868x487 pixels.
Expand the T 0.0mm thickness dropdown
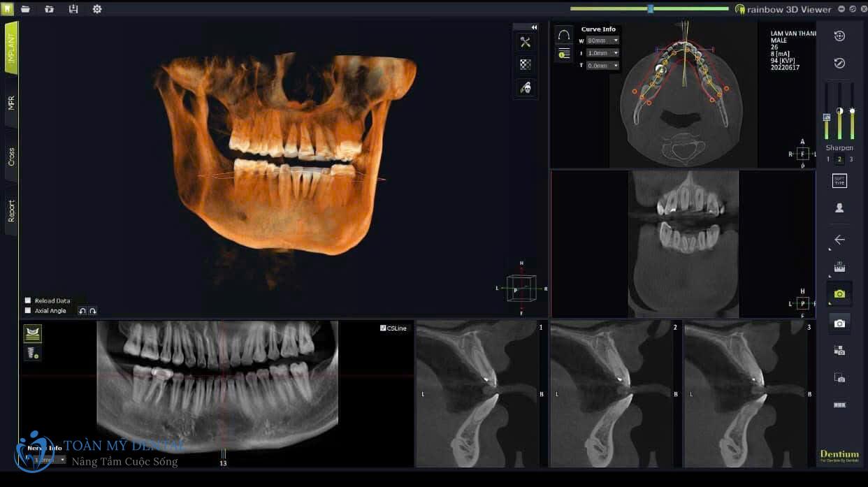coord(602,66)
